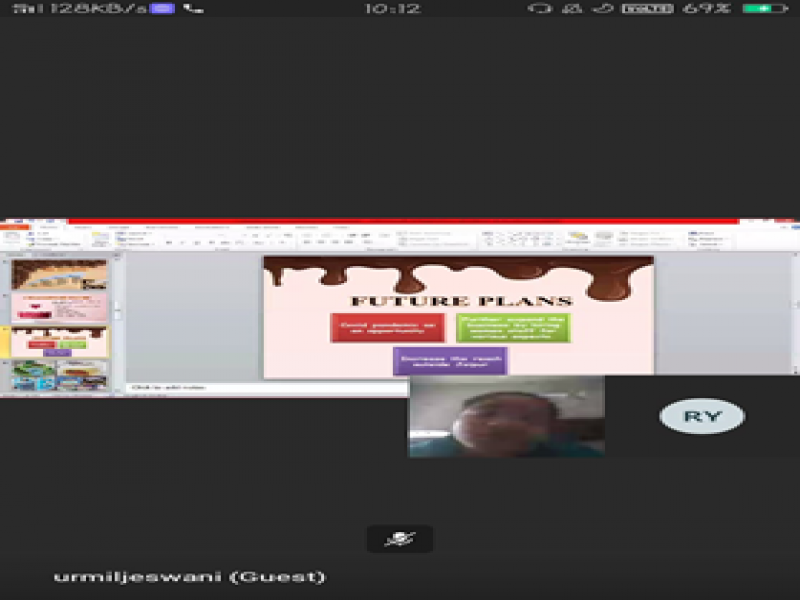
Task: Select the green expand the business box
Action: pos(513,328)
